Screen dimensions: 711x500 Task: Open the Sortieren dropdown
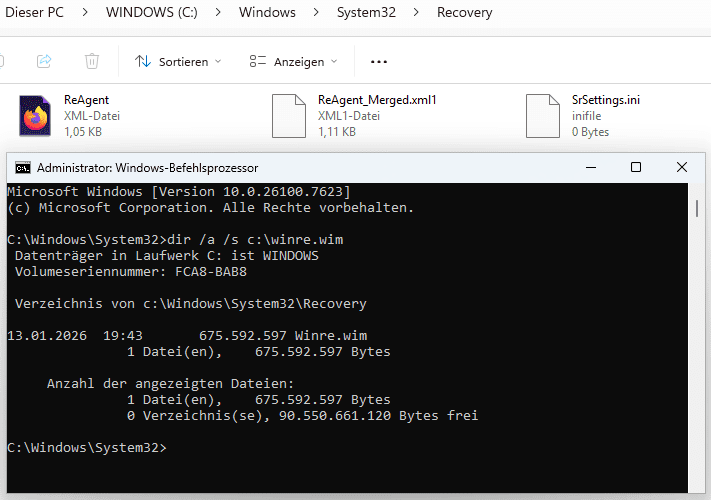[178, 61]
